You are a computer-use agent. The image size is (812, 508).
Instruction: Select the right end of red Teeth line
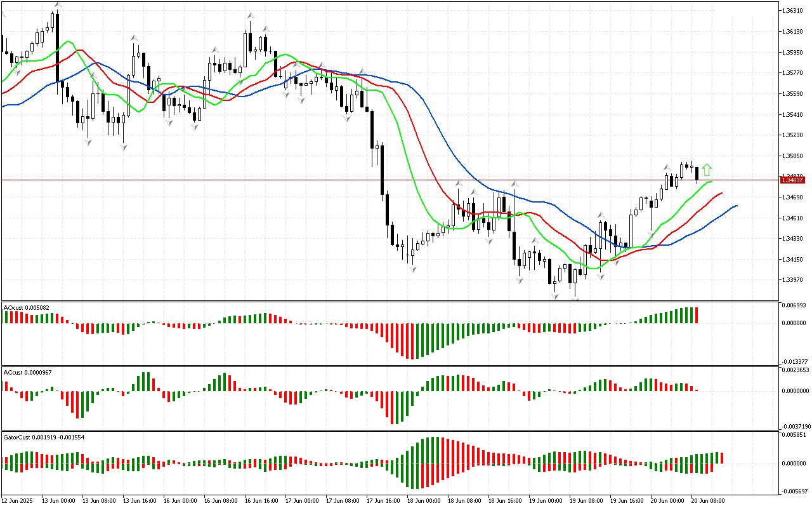point(722,192)
